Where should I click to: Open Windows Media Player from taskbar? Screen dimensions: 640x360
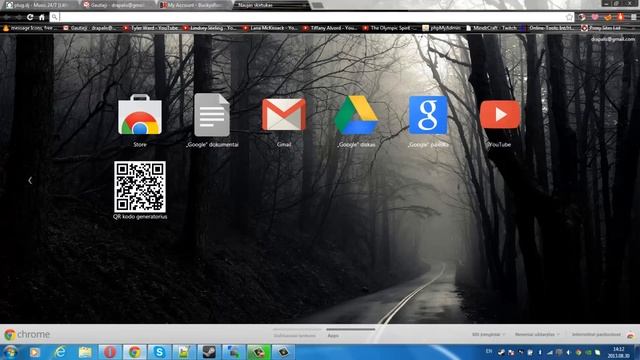(x=35, y=352)
